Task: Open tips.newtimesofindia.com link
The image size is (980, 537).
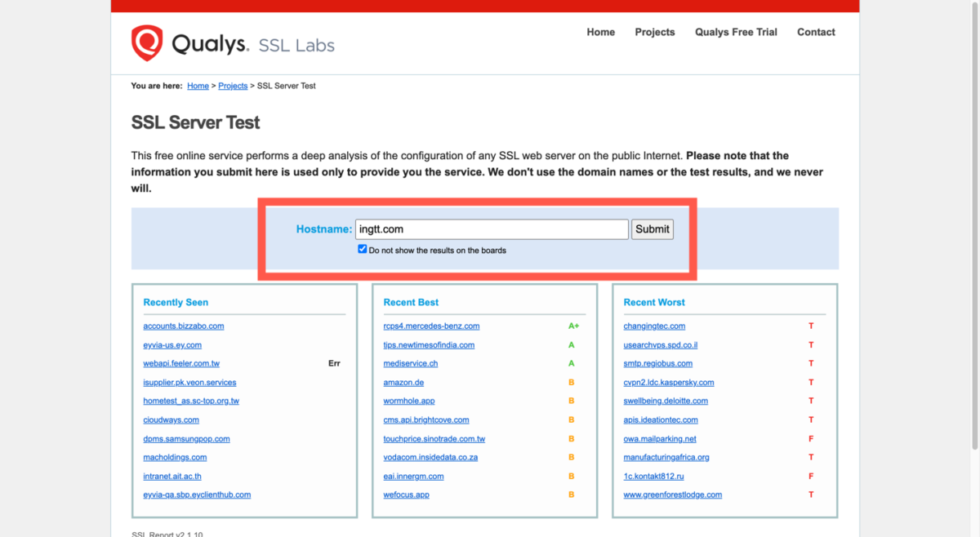Action: 429,344
